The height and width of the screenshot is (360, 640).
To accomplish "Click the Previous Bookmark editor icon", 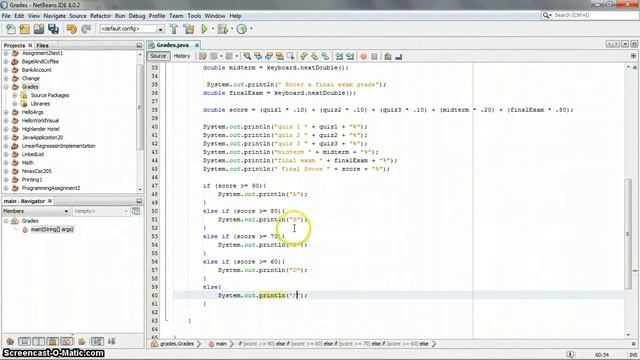I will (x=304, y=56).
